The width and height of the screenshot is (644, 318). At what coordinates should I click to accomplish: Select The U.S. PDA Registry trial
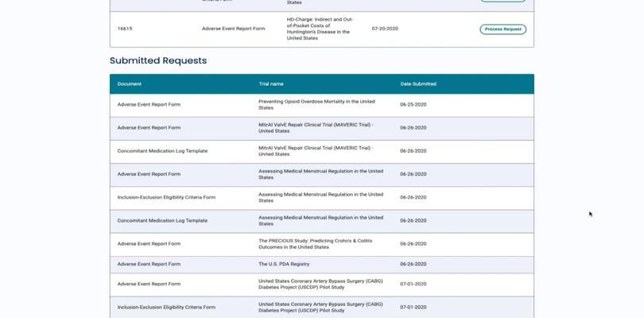click(x=284, y=264)
